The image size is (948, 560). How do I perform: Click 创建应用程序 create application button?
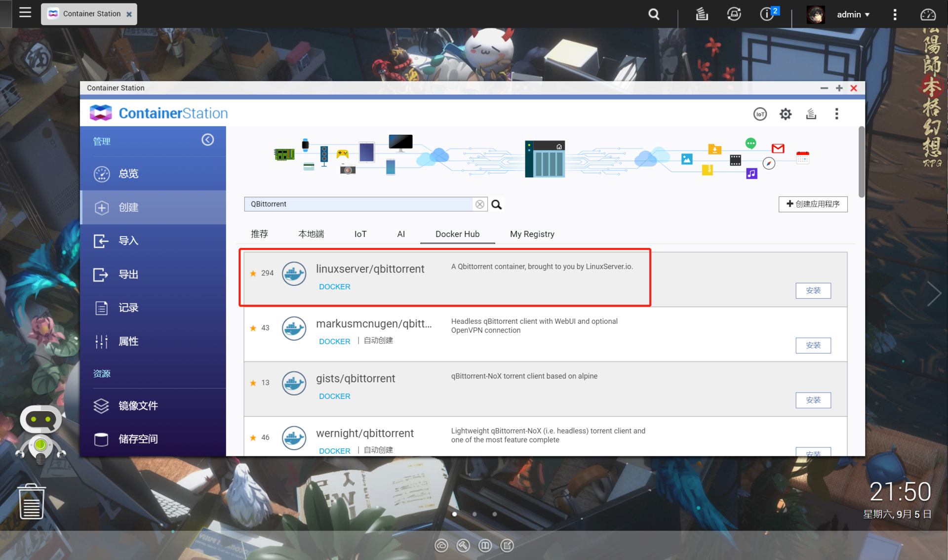click(813, 204)
